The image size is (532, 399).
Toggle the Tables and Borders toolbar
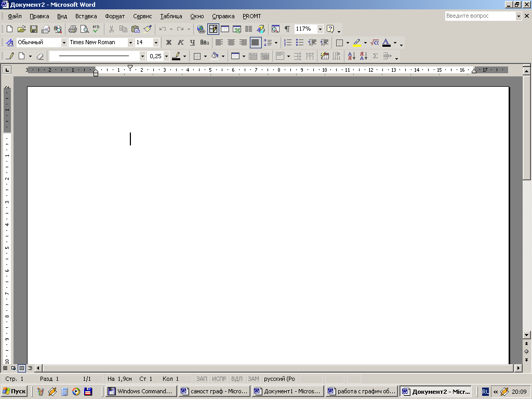pos(213,29)
